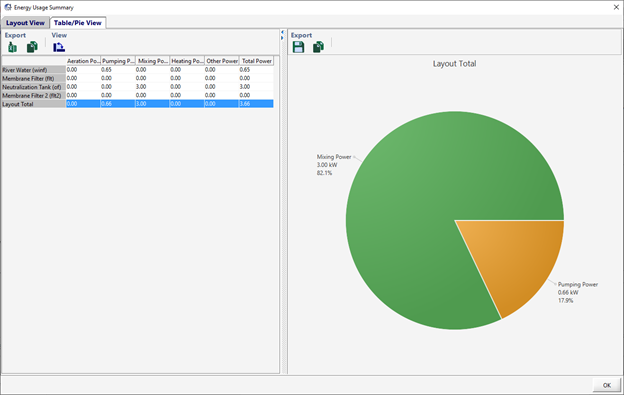Click Neutralization Tank total power cell 3.00
Screen dimensions: 624x395
[x=256, y=87]
